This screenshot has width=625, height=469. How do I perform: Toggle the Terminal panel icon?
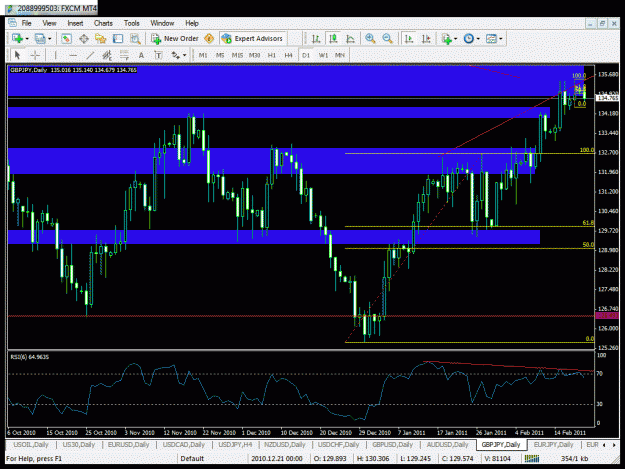(x=118, y=39)
